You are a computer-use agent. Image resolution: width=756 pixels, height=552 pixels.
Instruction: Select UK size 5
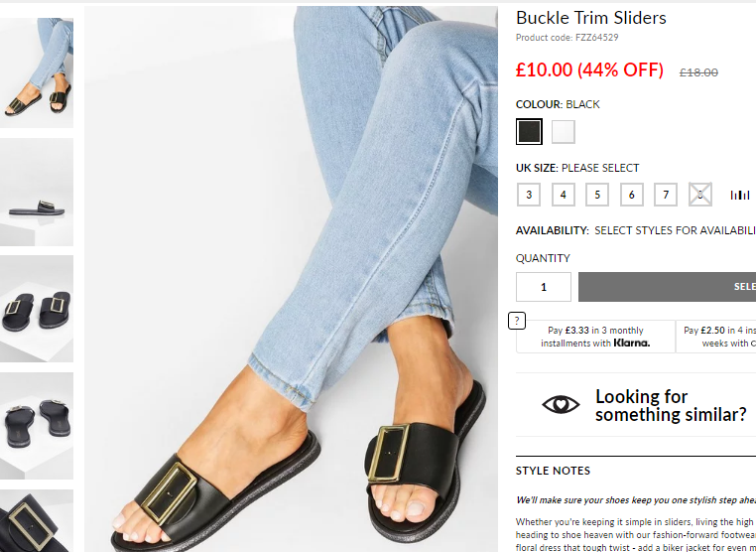click(x=597, y=195)
